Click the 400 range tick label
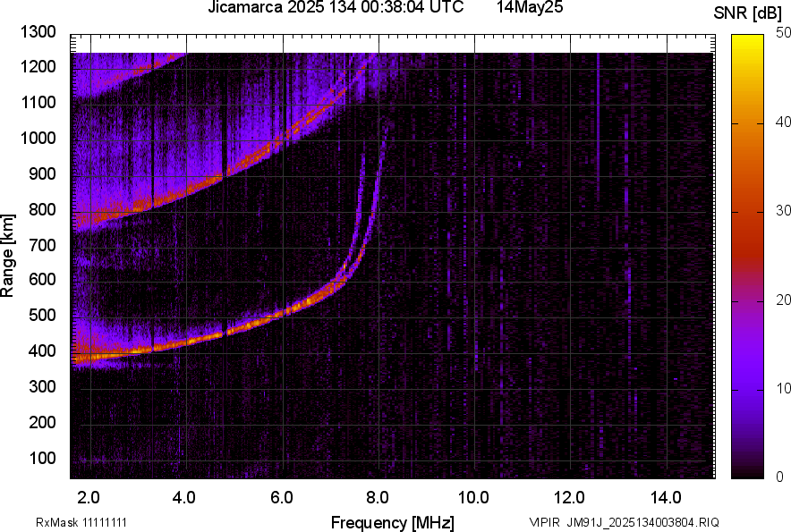 click(43, 350)
